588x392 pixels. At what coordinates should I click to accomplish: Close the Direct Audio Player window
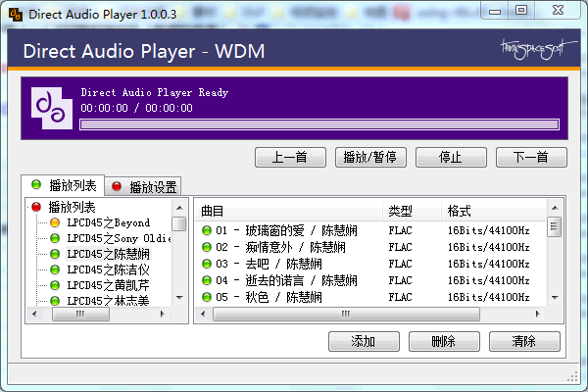[x=558, y=11]
